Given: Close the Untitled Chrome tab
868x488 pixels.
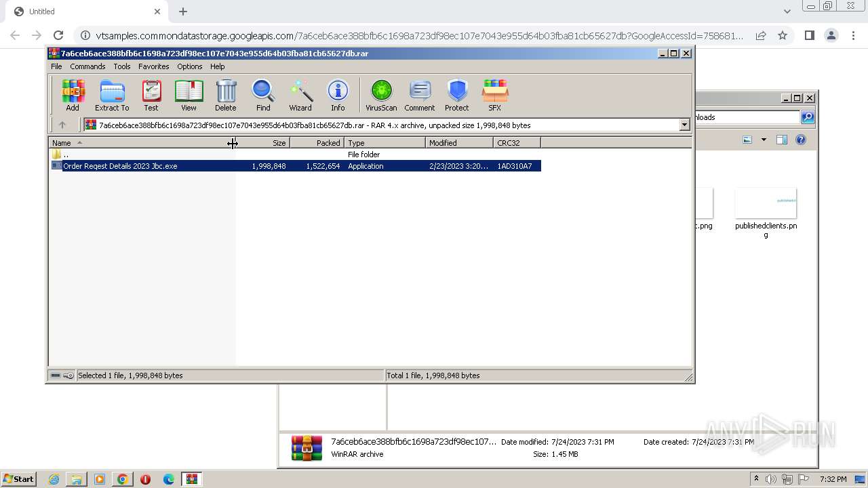Looking at the screenshot, I should 157,12.
